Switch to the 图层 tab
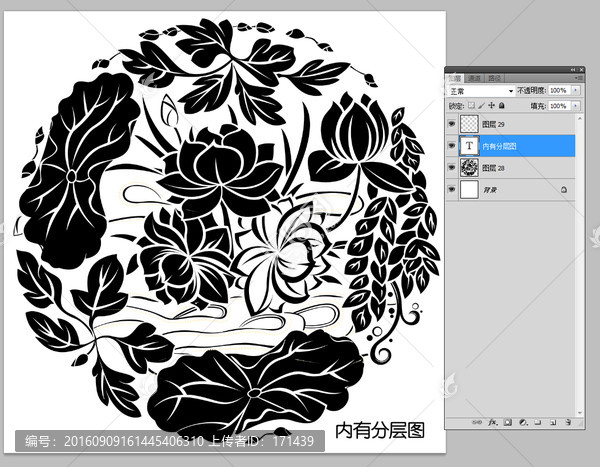The image size is (600, 467). point(455,78)
